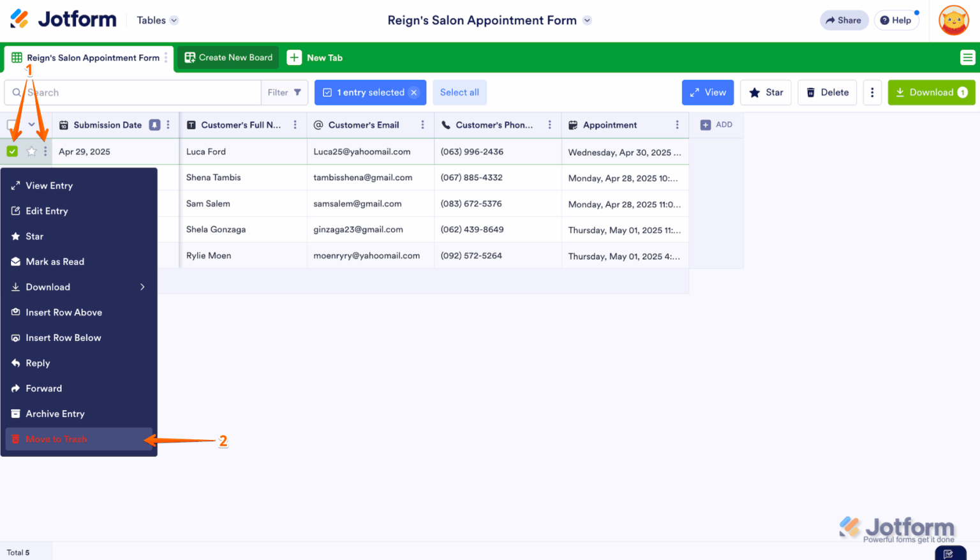
Task: Select Archive Entry in the context menu
Action: 54,413
